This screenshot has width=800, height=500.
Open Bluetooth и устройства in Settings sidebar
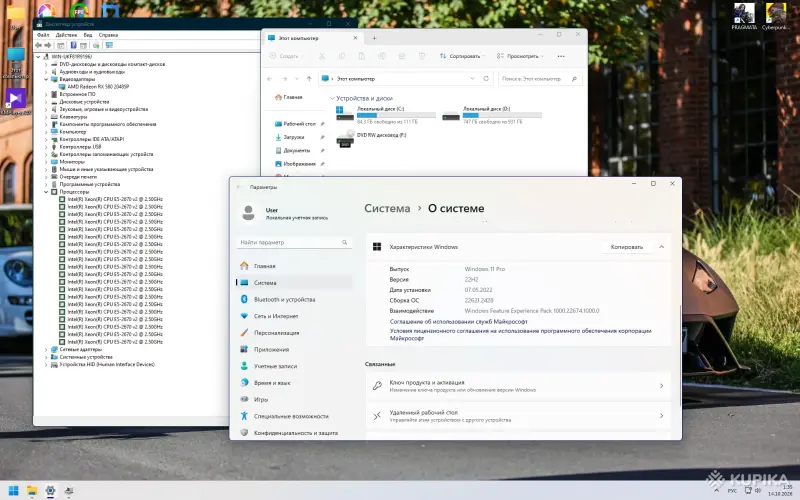pyautogui.click(x=294, y=299)
